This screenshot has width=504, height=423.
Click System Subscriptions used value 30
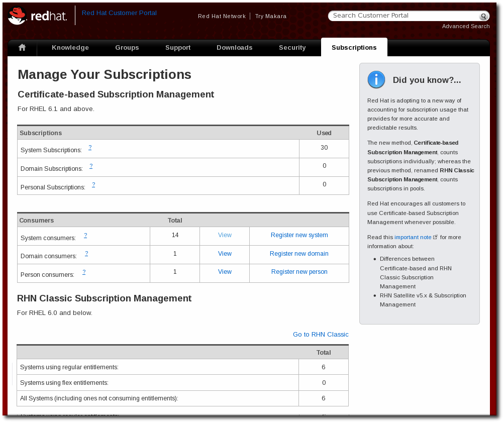324,148
